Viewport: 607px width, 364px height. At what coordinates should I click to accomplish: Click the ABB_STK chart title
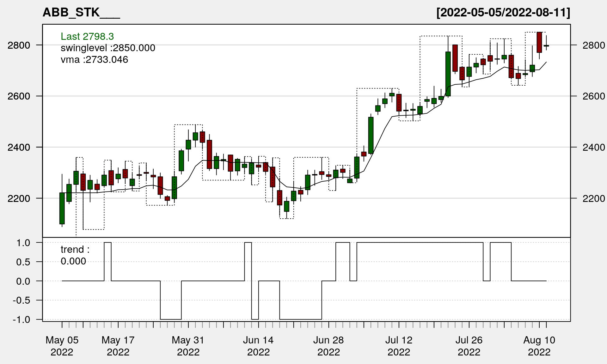point(81,13)
